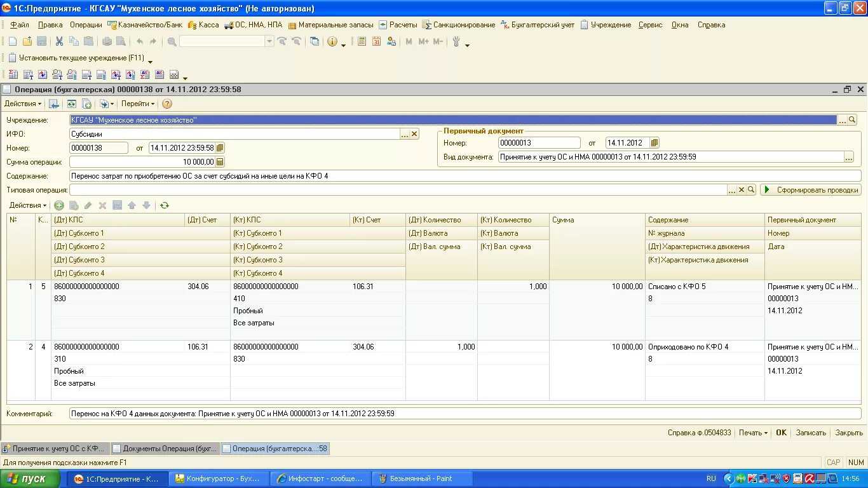Click the Закрыть button

(x=849, y=433)
